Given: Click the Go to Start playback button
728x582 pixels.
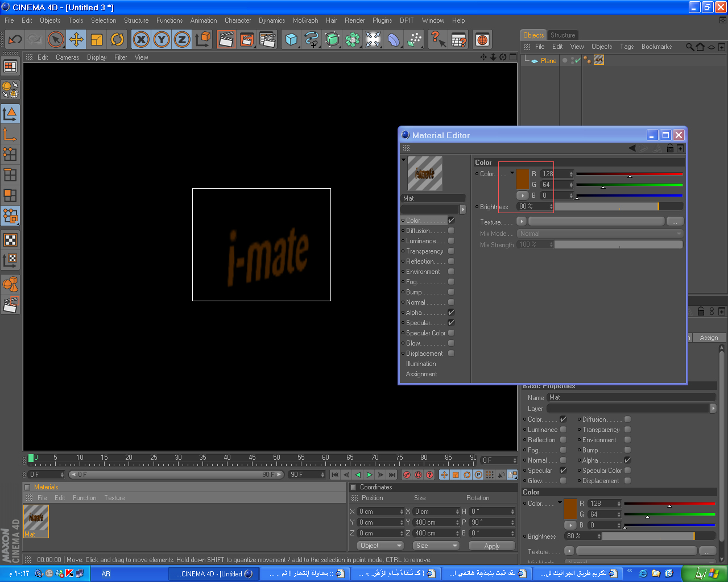Looking at the screenshot, I should click(335, 475).
